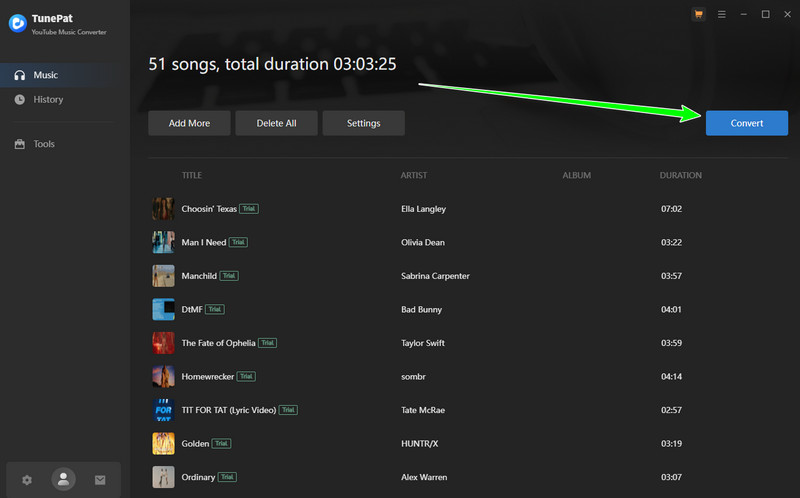Click DtMF album thumbnail
The height and width of the screenshot is (498, 800).
click(163, 310)
